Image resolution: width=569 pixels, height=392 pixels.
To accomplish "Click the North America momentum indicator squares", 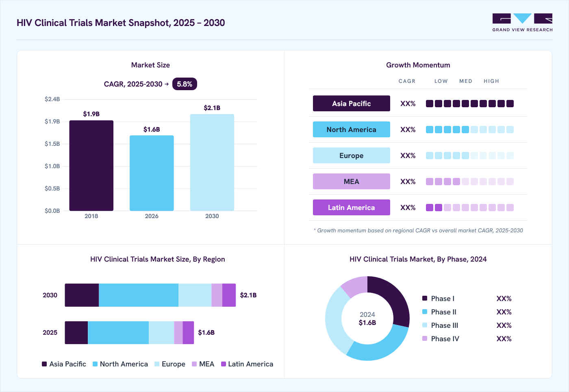I will (x=470, y=130).
